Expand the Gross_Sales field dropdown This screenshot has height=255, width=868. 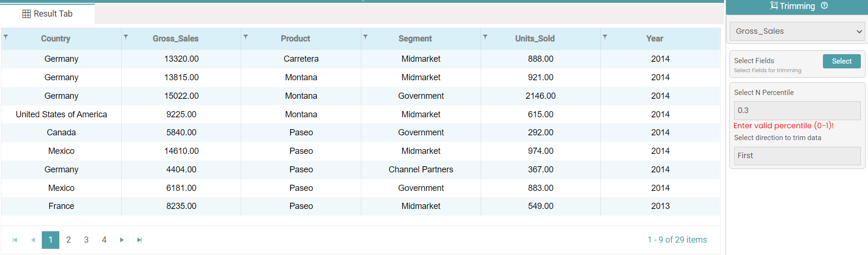coord(797,31)
